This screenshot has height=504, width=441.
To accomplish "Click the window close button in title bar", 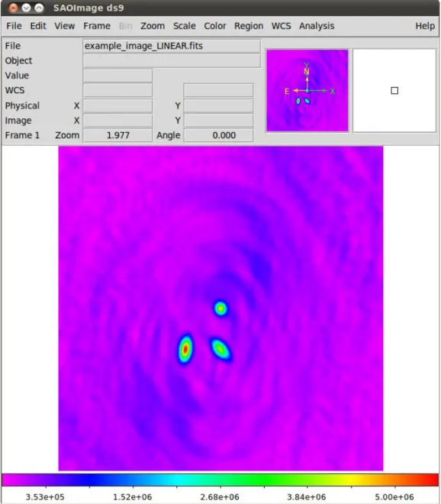I will pyautogui.click(x=13, y=8).
